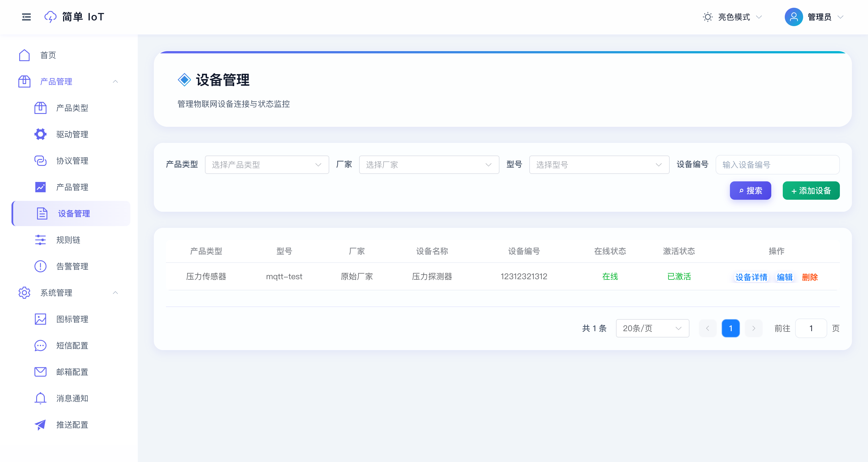Click the 推送配置 paper plane icon

[x=40, y=425]
